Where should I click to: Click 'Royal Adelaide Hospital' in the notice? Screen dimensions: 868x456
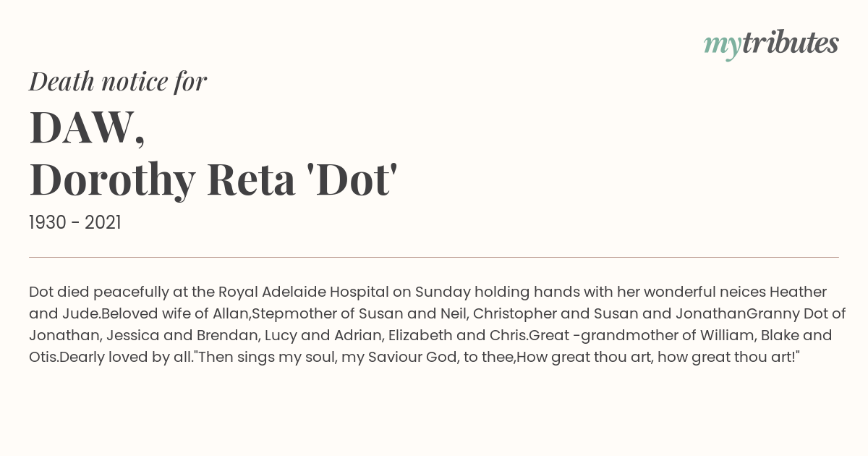[299, 292]
